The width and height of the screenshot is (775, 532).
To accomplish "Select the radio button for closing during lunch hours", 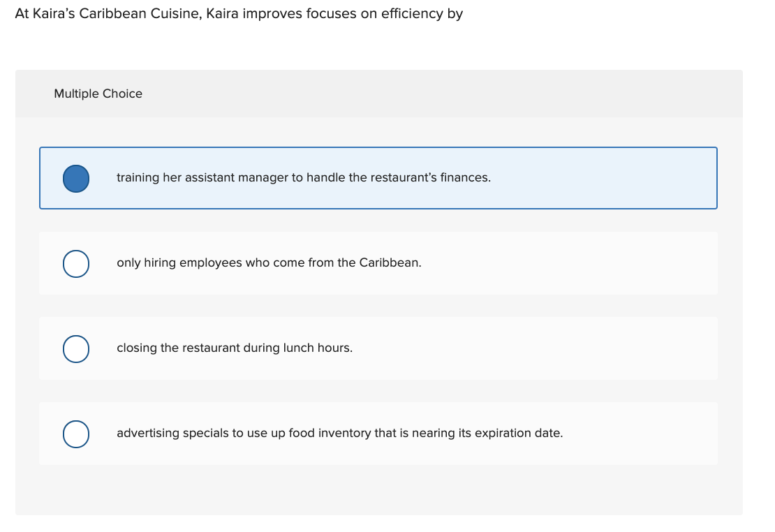I will 76,348.
